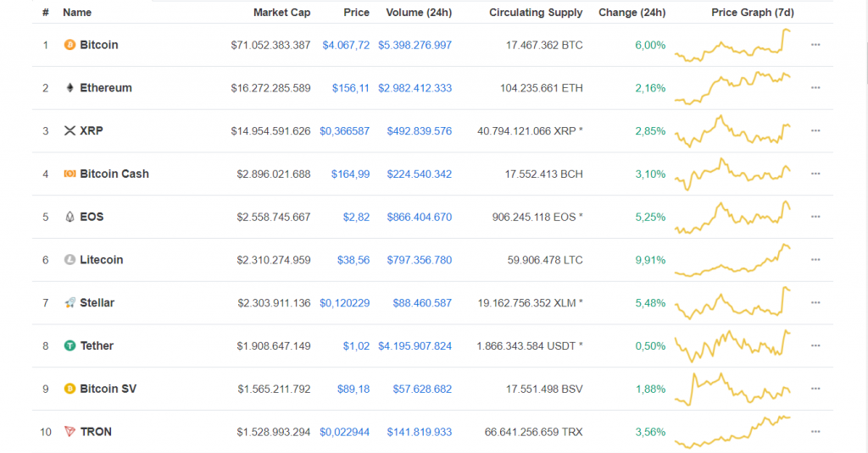Open the Bitcoin name link
This screenshot has height=453, width=868.
pyautogui.click(x=99, y=45)
